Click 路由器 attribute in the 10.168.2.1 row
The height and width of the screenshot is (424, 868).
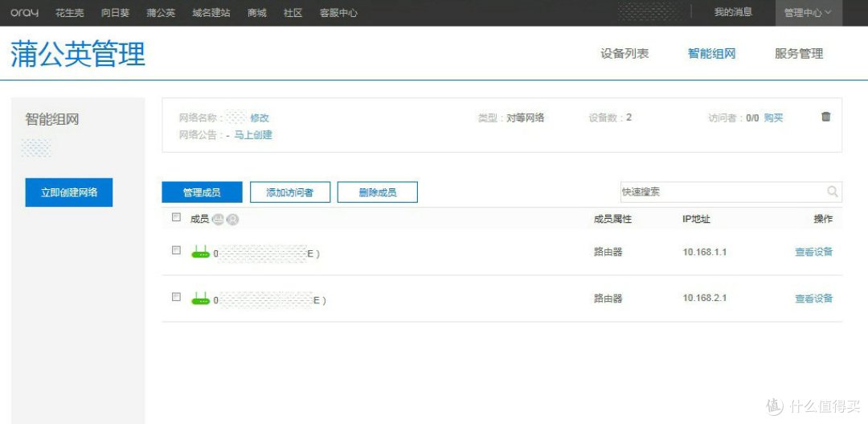click(x=608, y=298)
